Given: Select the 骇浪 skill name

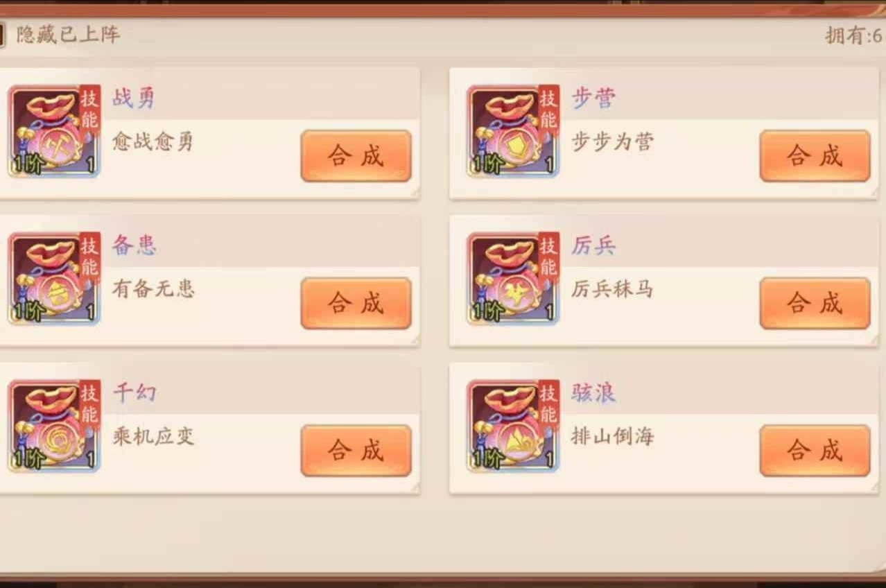Looking at the screenshot, I should tap(593, 394).
